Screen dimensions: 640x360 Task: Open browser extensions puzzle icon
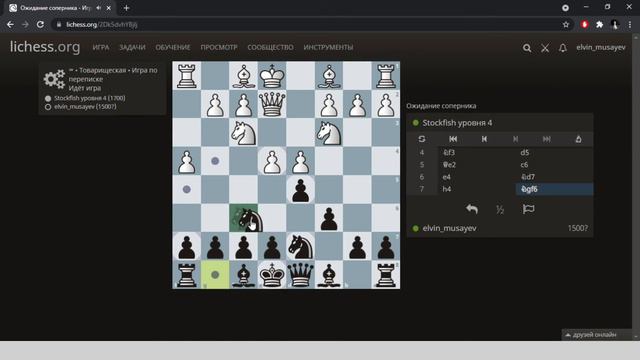tap(599, 24)
